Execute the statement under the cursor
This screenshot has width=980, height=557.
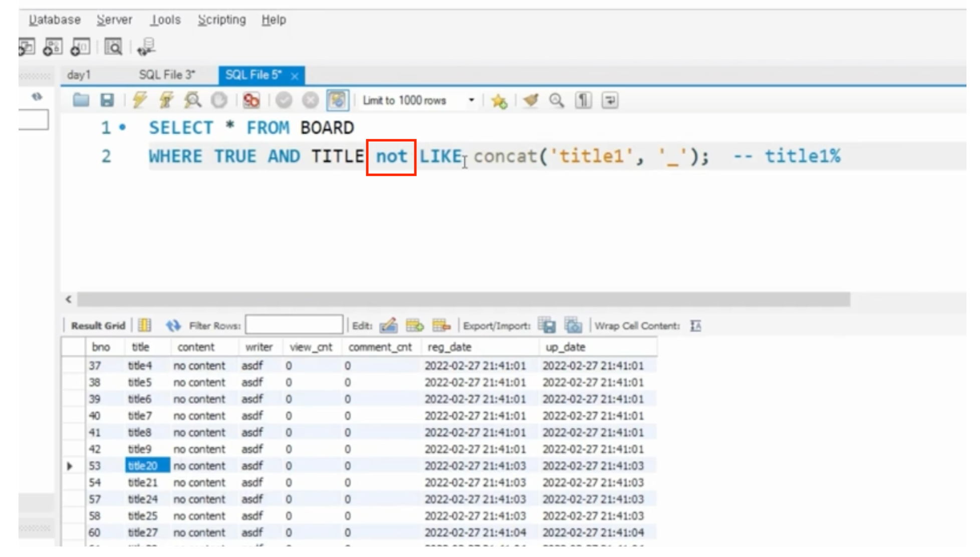tap(166, 101)
